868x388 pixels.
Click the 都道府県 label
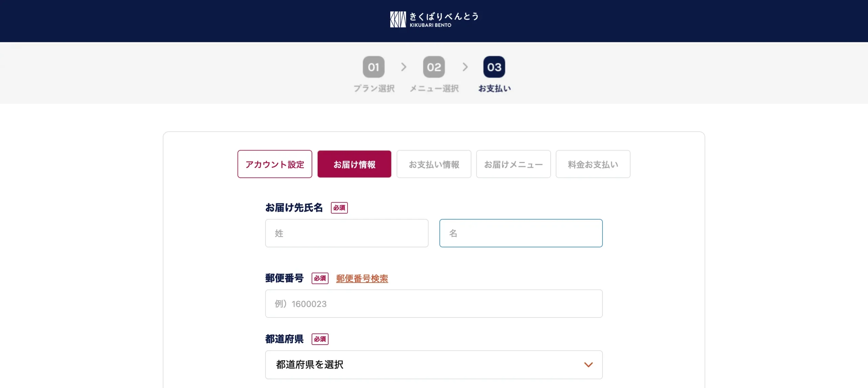pyautogui.click(x=284, y=339)
